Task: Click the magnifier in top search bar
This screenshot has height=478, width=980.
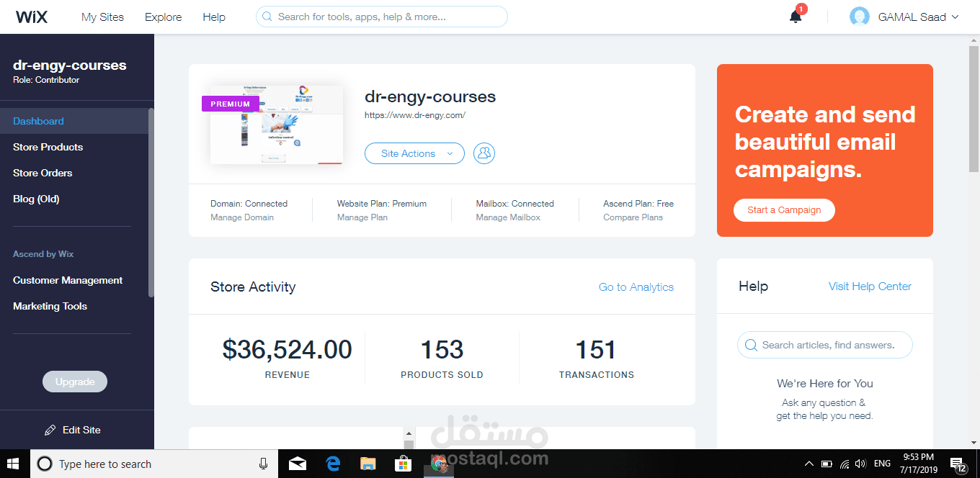Action: click(267, 17)
